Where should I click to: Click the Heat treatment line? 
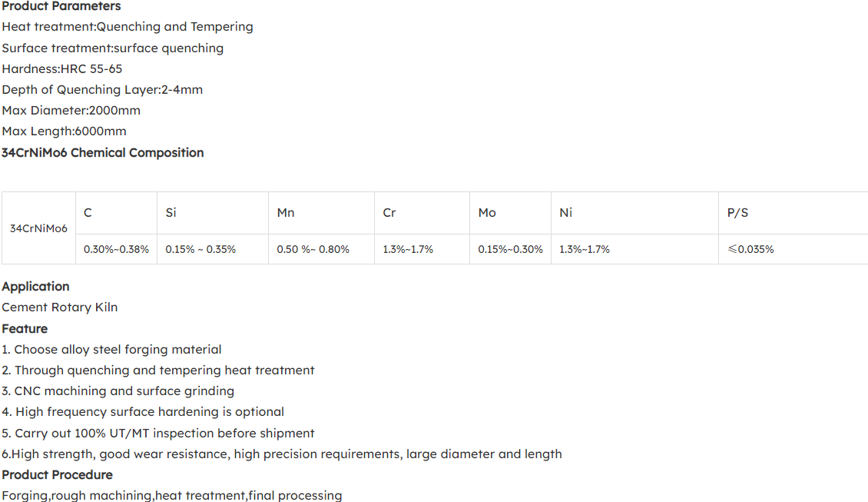(x=127, y=27)
